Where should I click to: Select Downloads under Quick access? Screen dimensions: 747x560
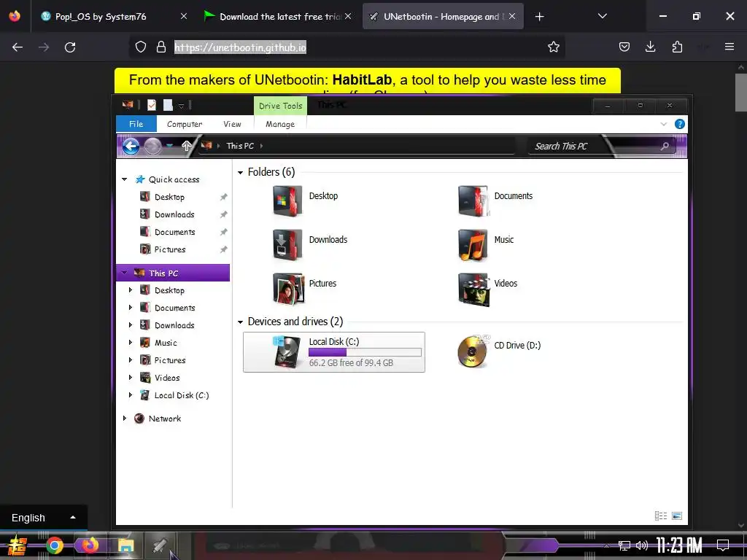pyautogui.click(x=174, y=215)
